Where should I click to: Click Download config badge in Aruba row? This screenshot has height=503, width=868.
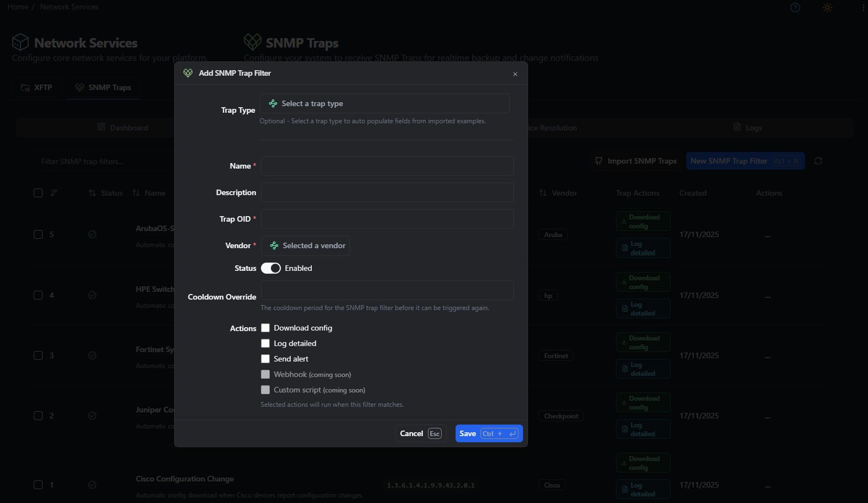(643, 221)
